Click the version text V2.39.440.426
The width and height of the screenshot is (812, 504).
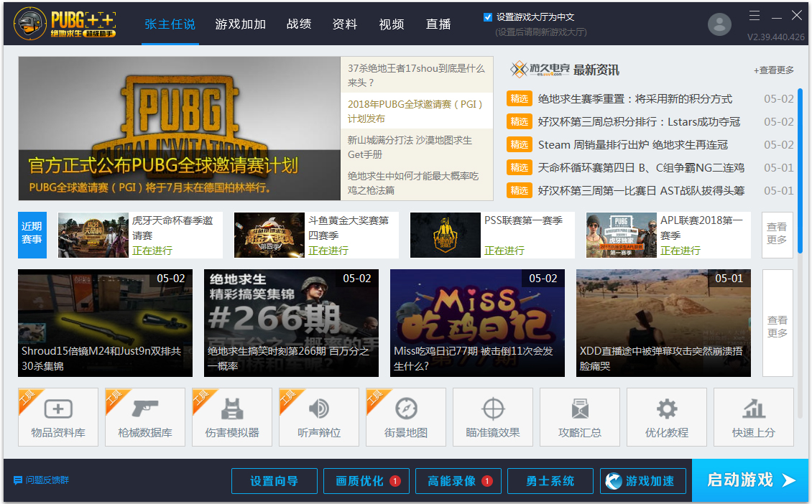[776, 37]
